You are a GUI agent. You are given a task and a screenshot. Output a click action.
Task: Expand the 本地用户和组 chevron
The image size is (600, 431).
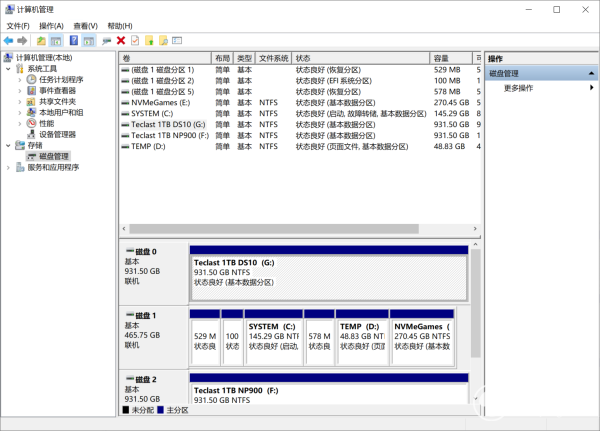pyautogui.click(x=20, y=113)
